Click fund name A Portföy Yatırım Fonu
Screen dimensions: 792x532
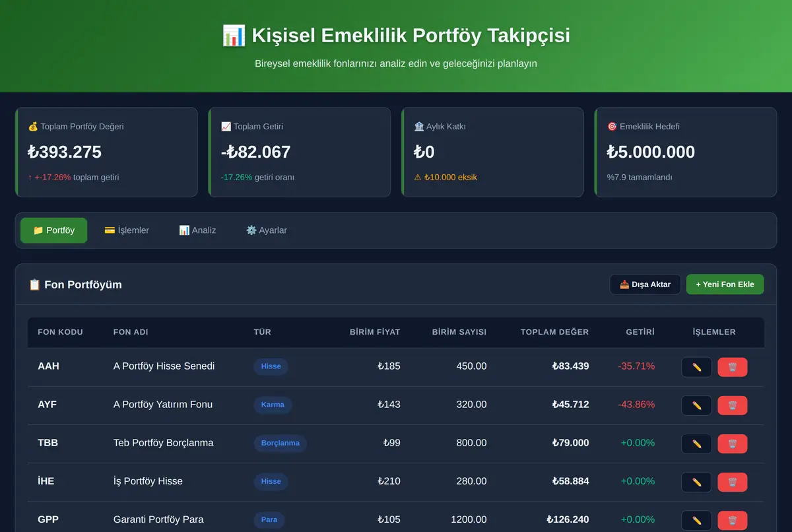click(163, 405)
